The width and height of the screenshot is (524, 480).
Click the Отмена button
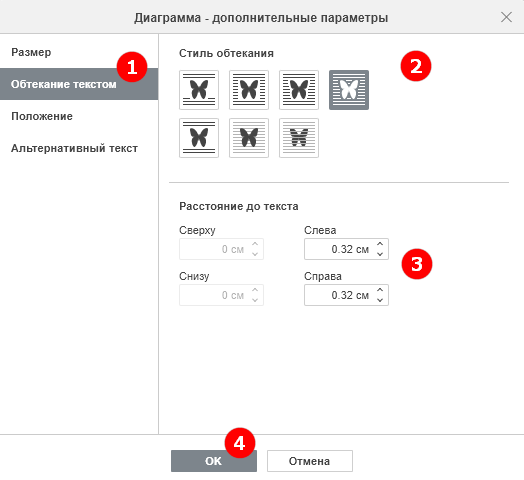pos(309,461)
